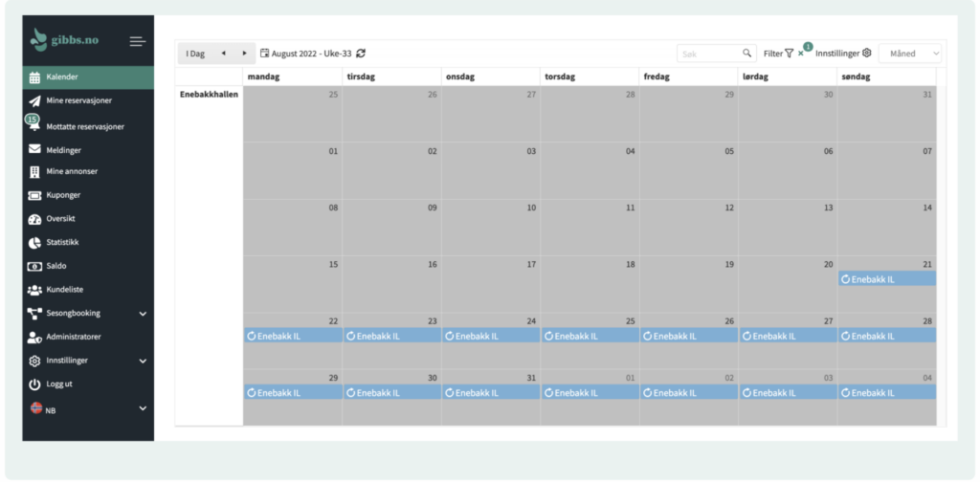
Task: Click the Meldinger envelope icon
Action: pyautogui.click(x=34, y=149)
